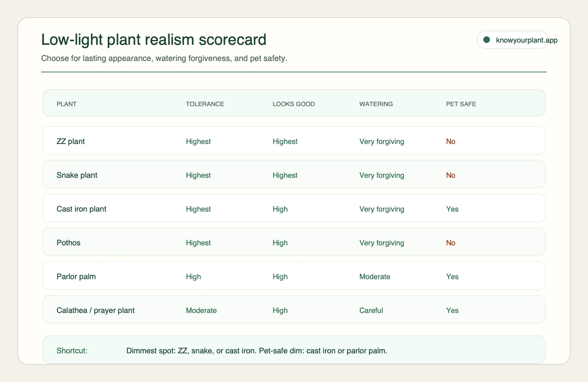The image size is (588, 382).
Task: Click Calathea's Pet Safe value Yes
Action: tap(452, 310)
